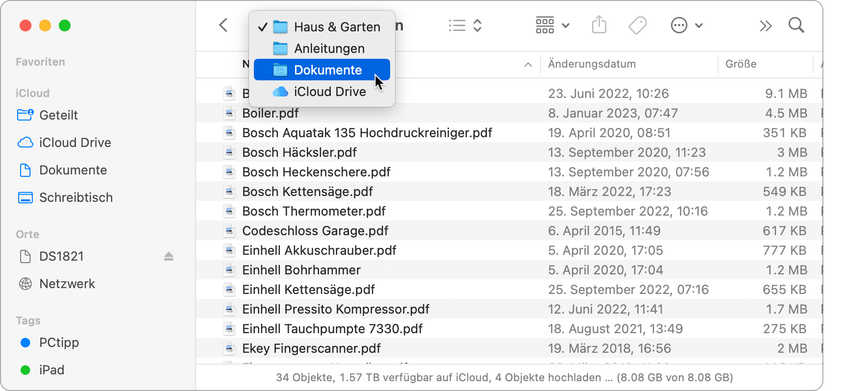The width and height of the screenshot is (868, 391).
Task: Select Einhell Pressito Kompressor.pdf
Action: tap(336, 309)
